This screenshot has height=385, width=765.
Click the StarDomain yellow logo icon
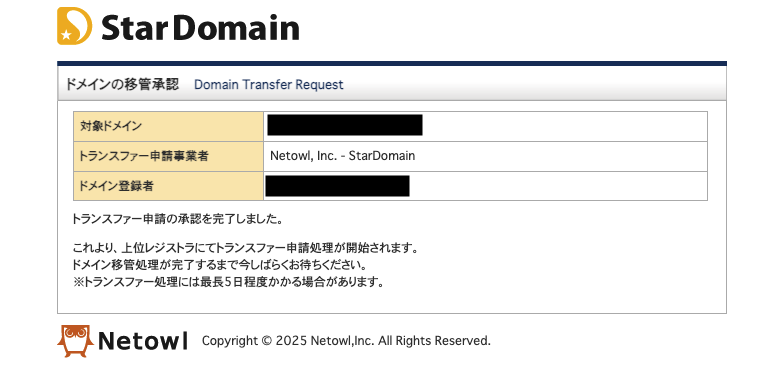click(74, 26)
